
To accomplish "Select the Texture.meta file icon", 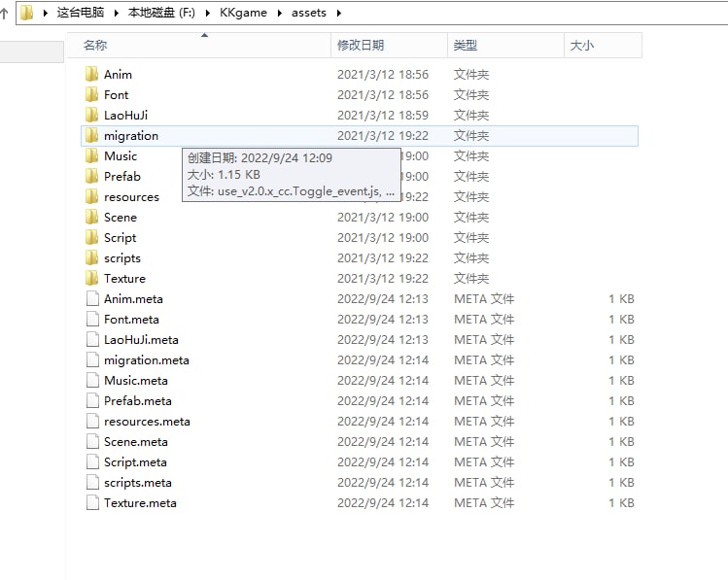I will (x=91, y=503).
